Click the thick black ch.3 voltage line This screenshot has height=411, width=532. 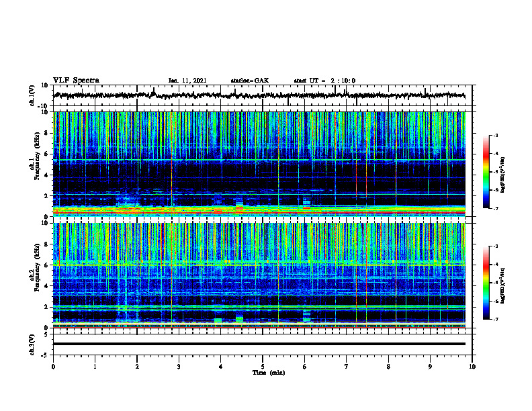point(259,344)
